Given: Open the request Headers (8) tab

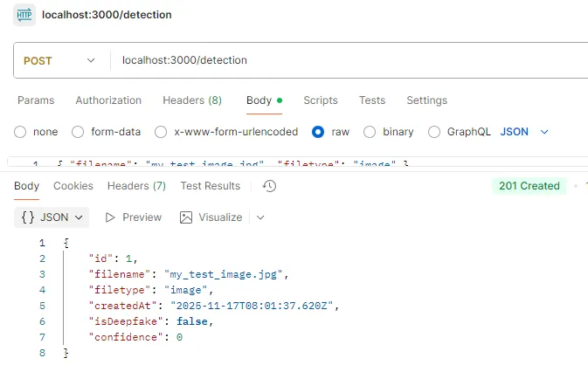Looking at the screenshot, I should point(192,100).
